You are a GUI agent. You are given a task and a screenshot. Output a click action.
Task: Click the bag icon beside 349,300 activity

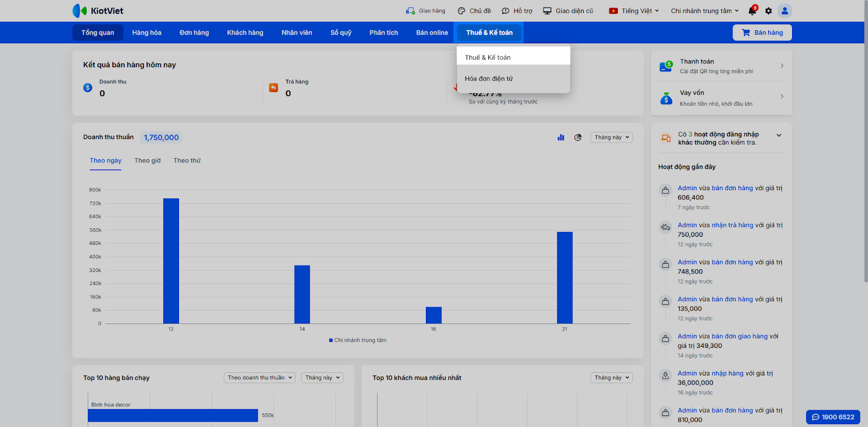coord(665,339)
